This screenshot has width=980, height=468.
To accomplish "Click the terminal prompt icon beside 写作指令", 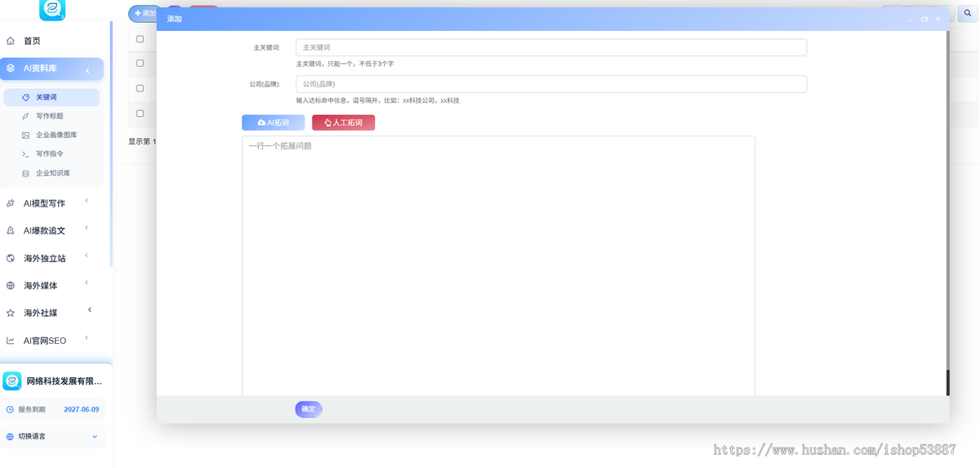I will point(26,154).
